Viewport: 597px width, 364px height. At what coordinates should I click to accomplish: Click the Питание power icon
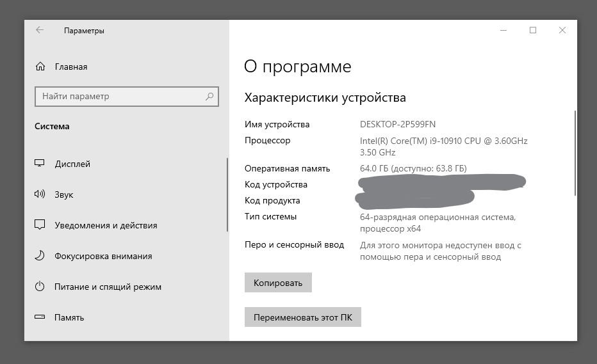point(40,287)
